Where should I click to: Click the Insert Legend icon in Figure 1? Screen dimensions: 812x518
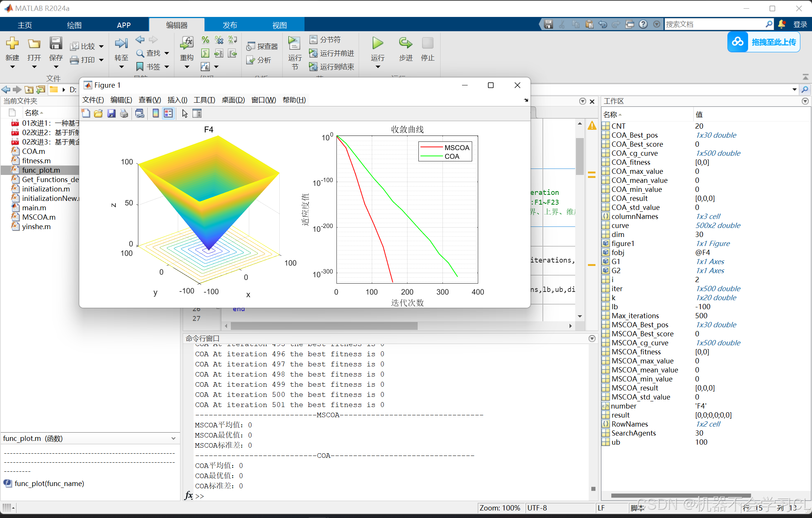168,113
